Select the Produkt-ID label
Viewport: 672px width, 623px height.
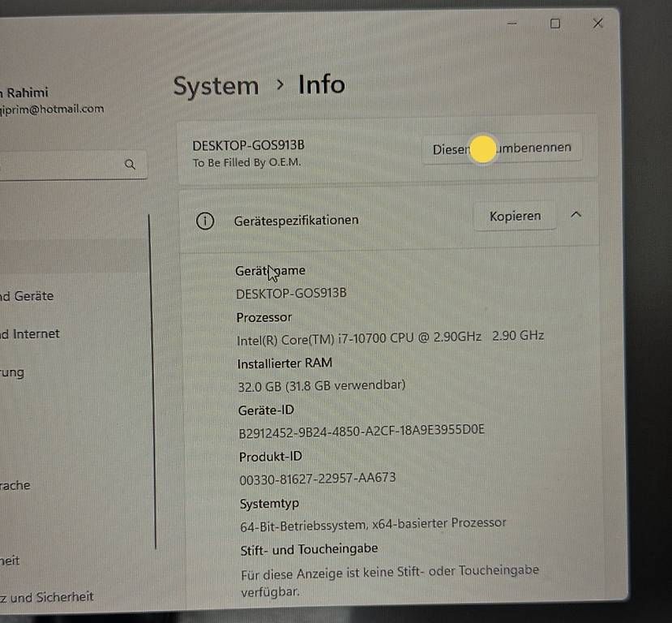tap(271, 457)
